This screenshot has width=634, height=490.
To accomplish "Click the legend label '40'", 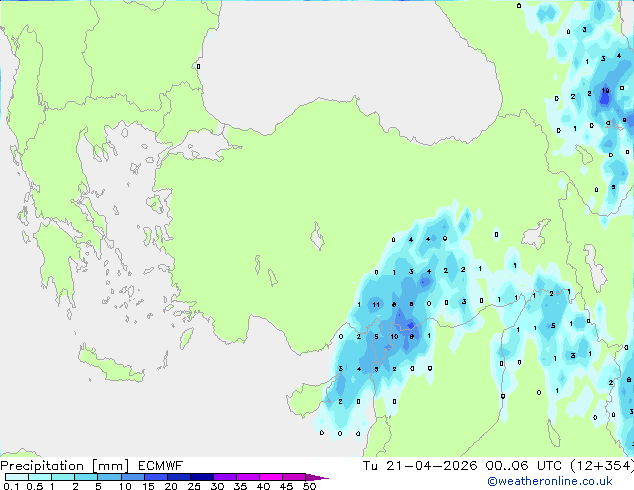I will click(x=263, y=486).
